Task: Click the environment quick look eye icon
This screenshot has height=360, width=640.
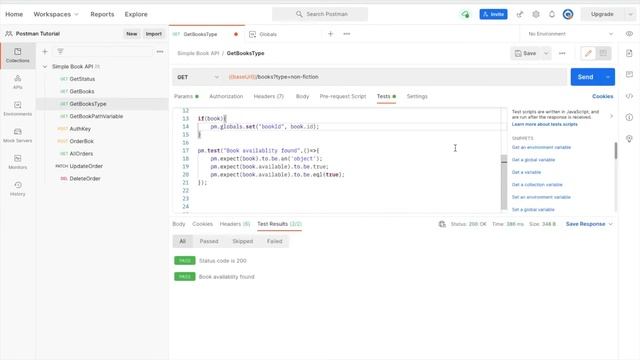Action: point(629,34)
